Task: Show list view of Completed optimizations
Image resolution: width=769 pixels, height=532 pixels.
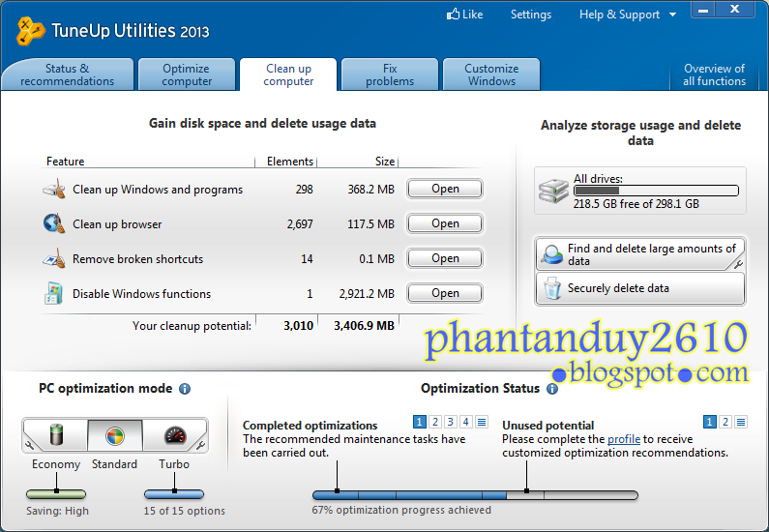Action: point(482,422)
